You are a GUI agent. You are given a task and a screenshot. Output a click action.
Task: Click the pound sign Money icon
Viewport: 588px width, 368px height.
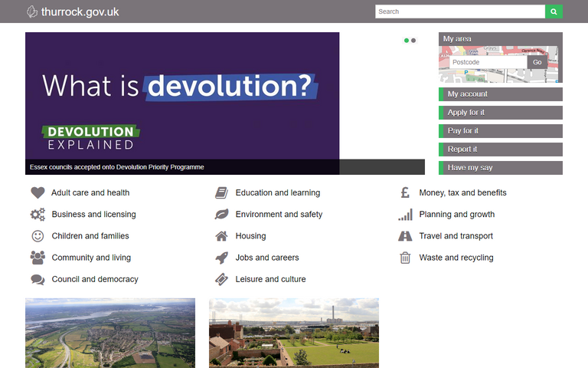click(x=405, y=193)
